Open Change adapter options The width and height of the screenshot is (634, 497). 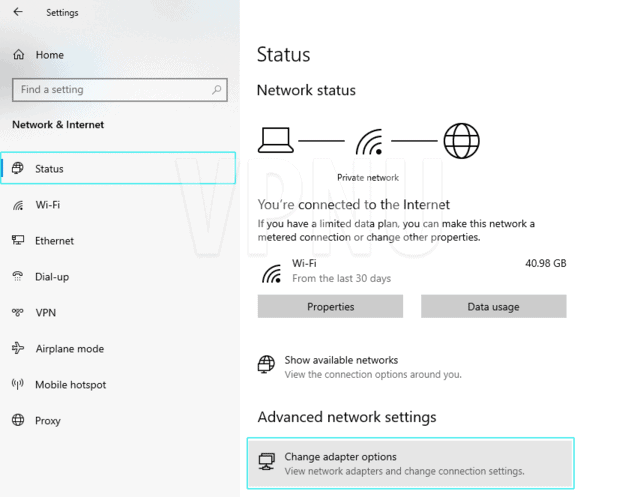pyautogui.click(x=410, y=463)
